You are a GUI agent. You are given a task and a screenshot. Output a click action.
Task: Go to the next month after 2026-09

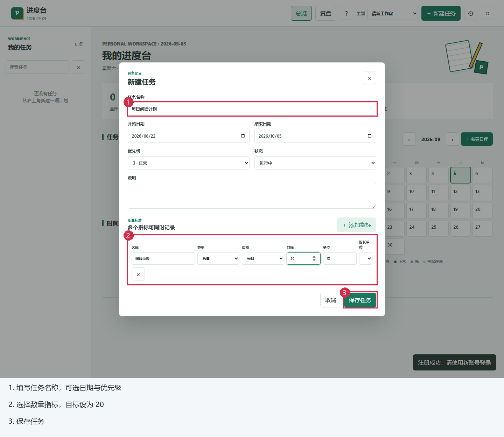452,139
